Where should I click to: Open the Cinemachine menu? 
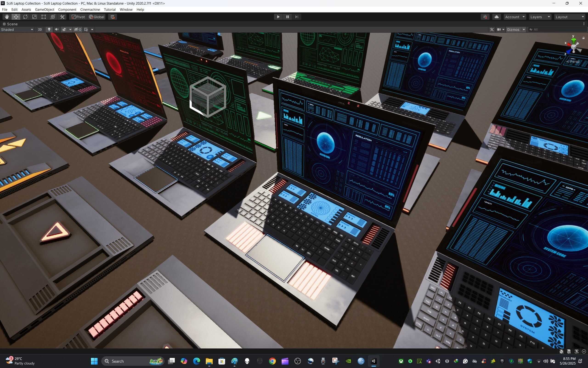click(90, 9)
